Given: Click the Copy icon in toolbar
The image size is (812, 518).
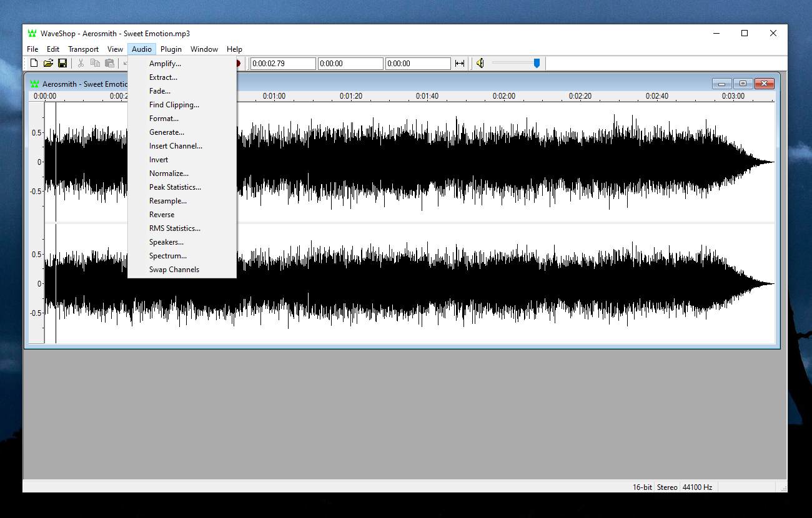Looking at the screenshot, I should (95, 63).
